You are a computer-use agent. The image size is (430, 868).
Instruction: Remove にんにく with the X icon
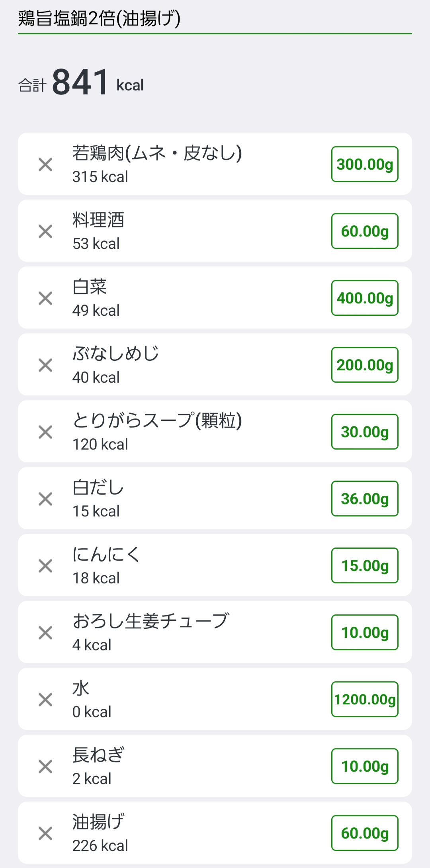coord(45,565)
